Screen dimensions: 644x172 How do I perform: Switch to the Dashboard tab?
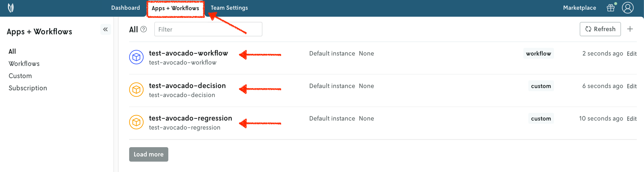[126, 8]
